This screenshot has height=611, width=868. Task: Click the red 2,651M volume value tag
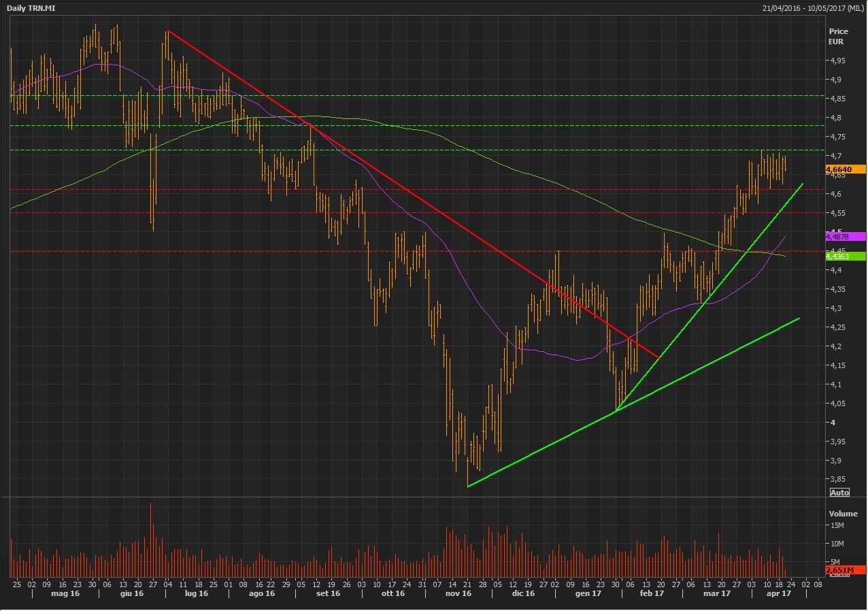[845, 569]
